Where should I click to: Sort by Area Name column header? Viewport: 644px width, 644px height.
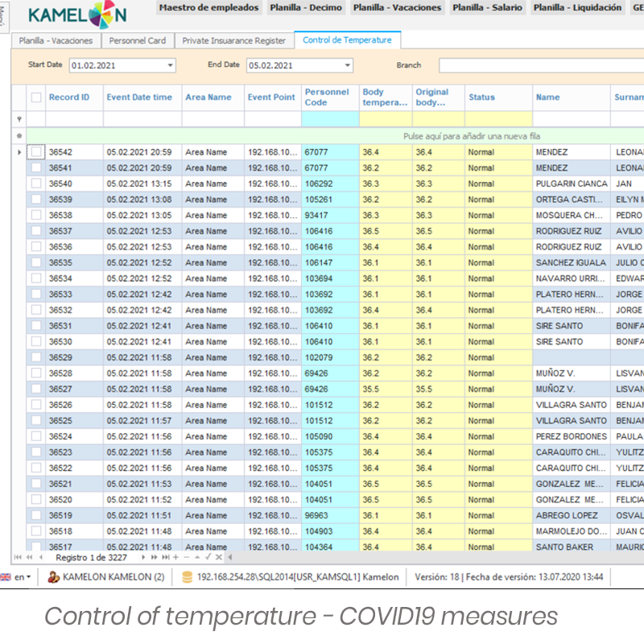pyautogui.click(x=213, y=97)
